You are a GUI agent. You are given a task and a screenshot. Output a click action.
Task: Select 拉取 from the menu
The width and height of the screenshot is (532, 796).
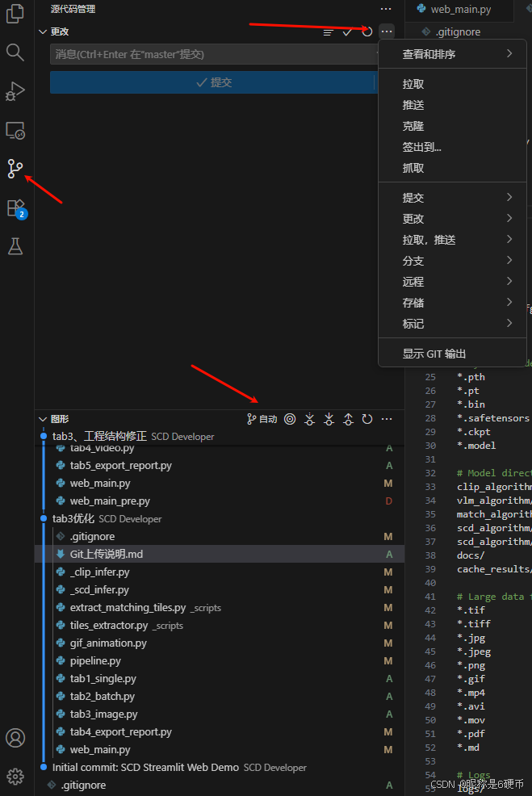pos(452,84)
